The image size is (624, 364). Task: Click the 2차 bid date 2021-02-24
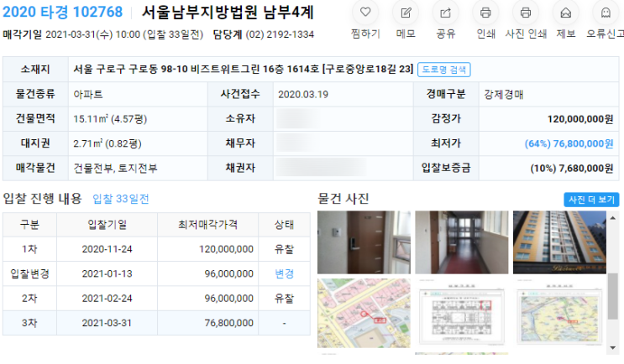(x=107, y=298)
